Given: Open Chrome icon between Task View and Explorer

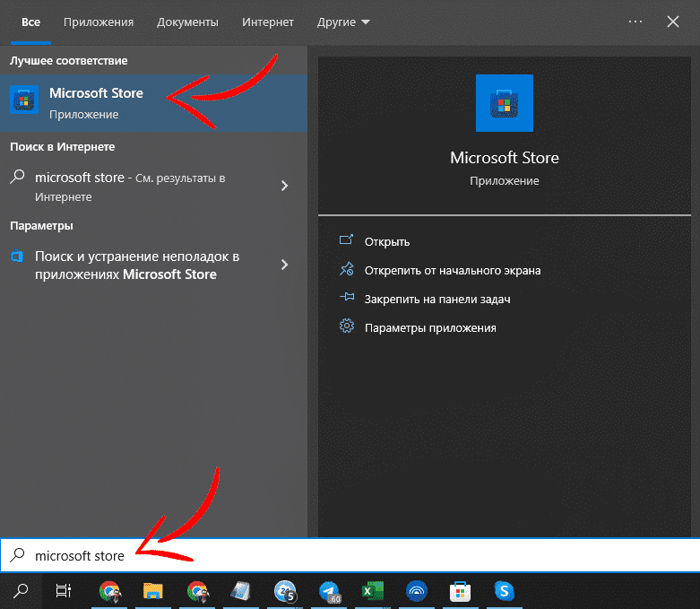Looking at the screenshot, I should pos(109,591).
